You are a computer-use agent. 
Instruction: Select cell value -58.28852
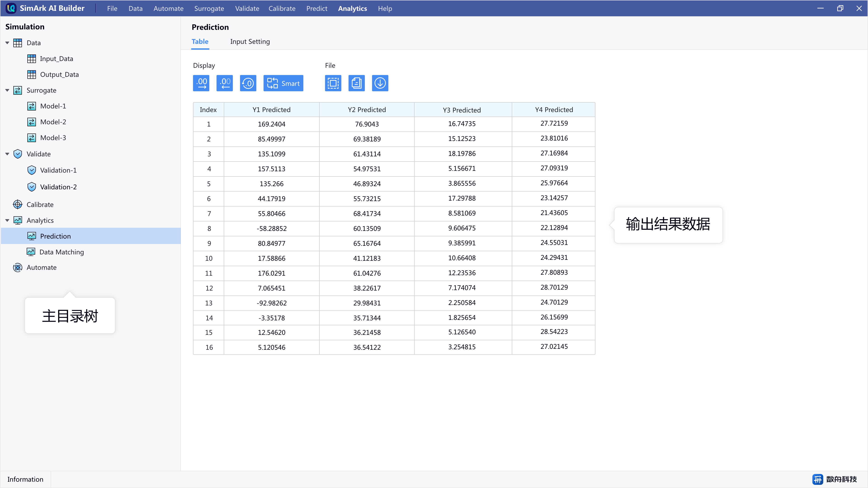tap(271, 229)
